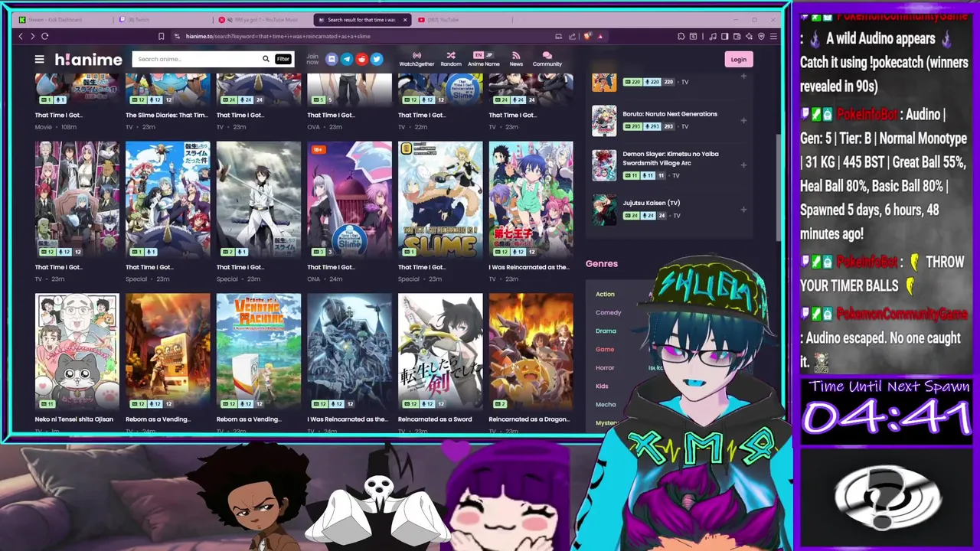Viewport: 980px width, 551px height.
Task: Switch to the Twitch browser tab
Action: [165, 20]
